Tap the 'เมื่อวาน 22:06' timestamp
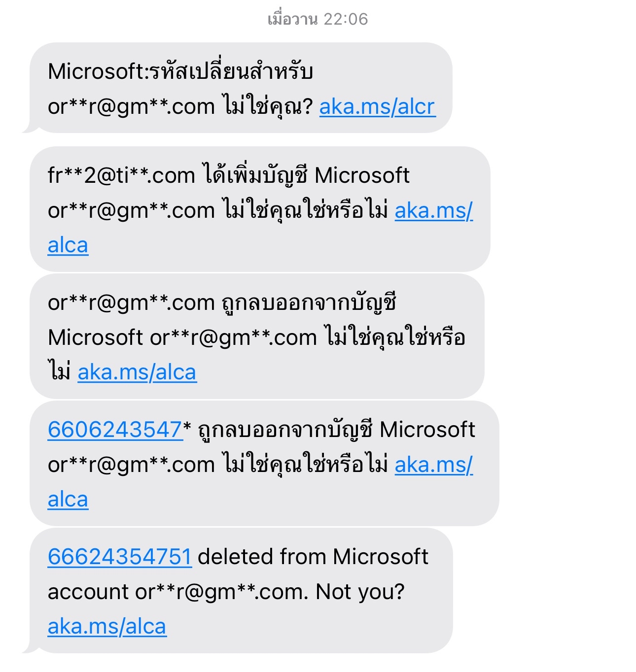Viewport: 636px width, 672px height. pos(318,19)
